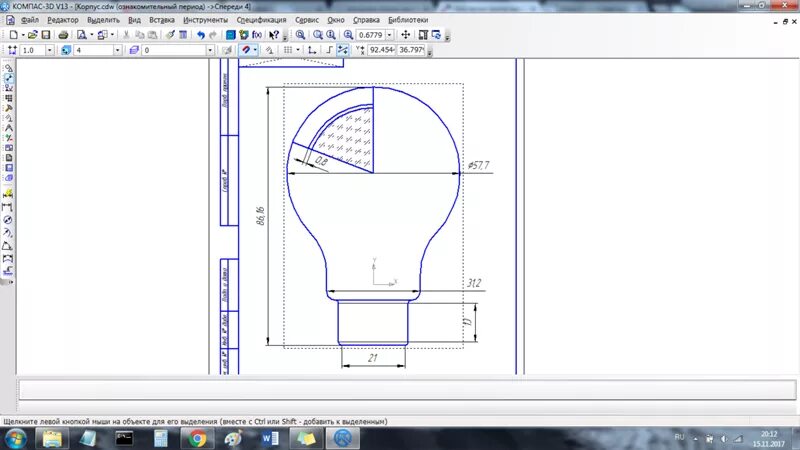Open Google Chrome from the taskbar
Image resolution: width=800 pixels, height=450 pixels.
[x=197, y=439]
